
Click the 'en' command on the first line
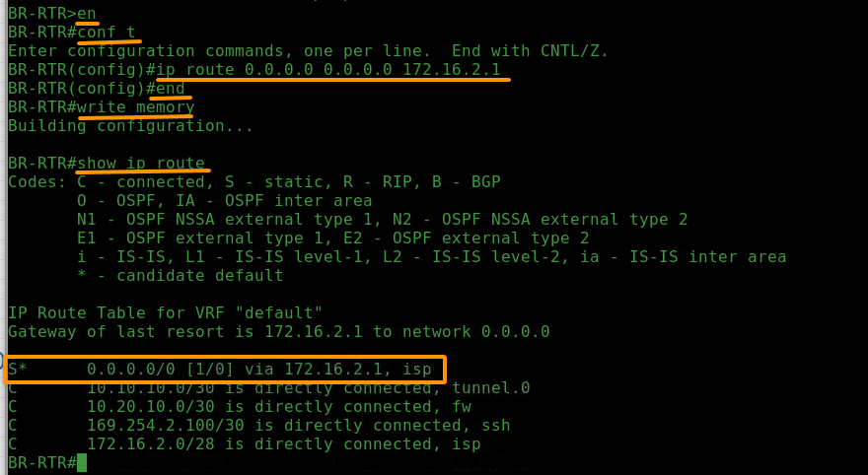87,13
